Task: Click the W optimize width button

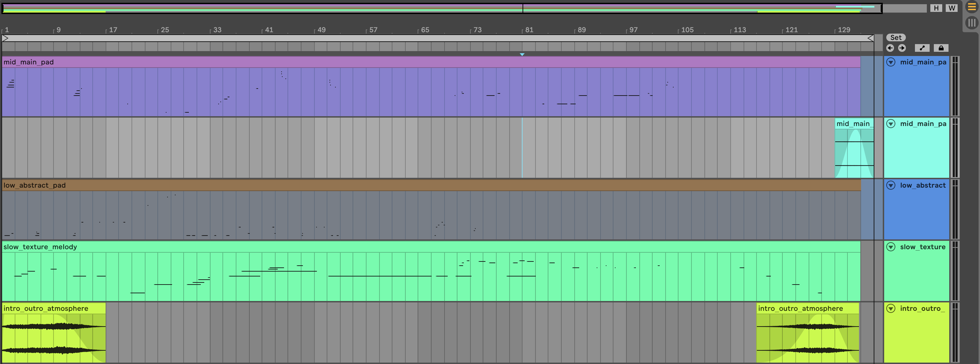Action: click(951, 8)
